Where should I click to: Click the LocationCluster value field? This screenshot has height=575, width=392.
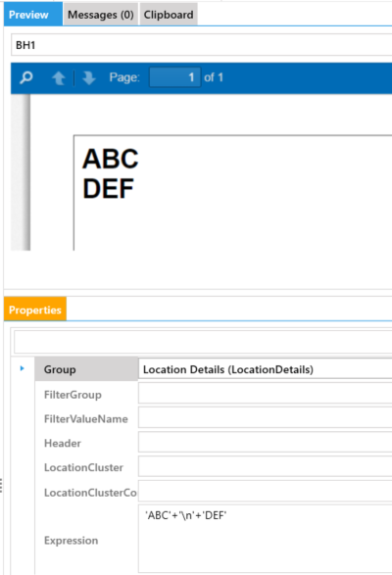(265, 466)
